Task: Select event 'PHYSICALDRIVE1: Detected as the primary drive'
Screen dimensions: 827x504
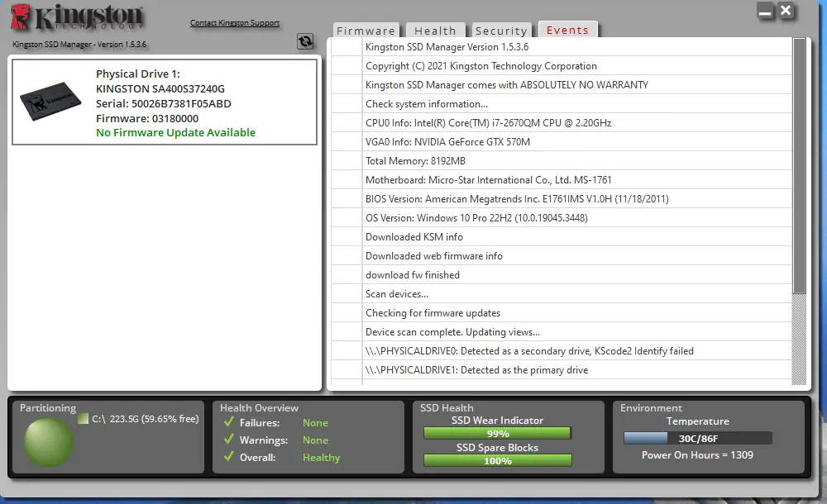Action: pyautogui.click(x=562, y=369)
